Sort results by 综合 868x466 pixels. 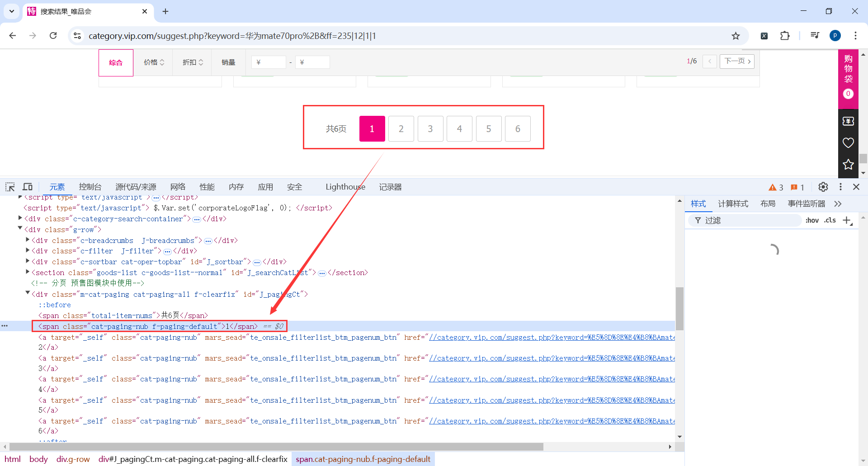tap(116, 63)
